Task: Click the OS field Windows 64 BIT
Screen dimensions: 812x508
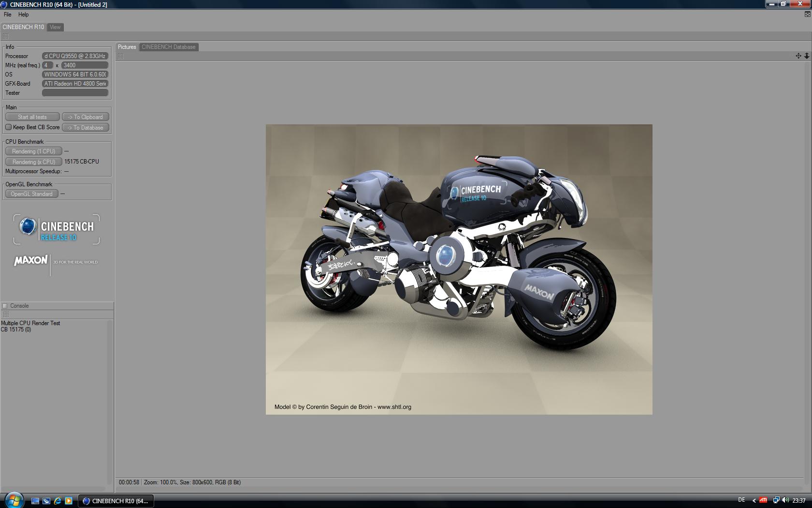Action: point(75,75)
